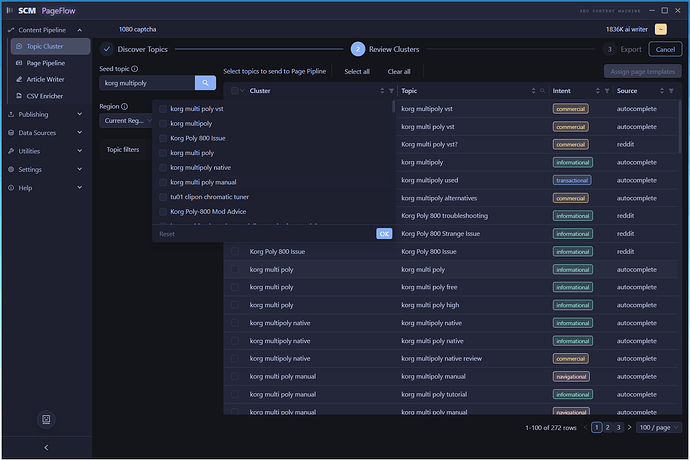This screenshot has height=460, width=690.
Task: Click OK in the cluster filter popup
Action: [x=384, y=233]
